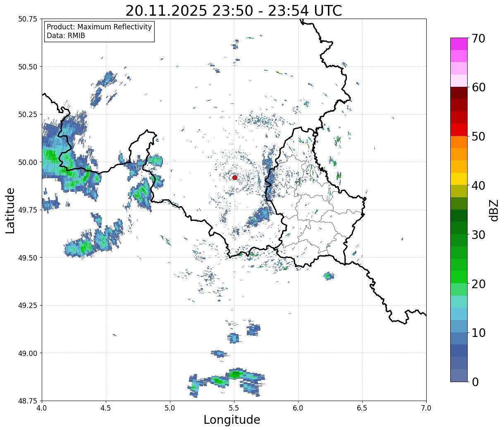Pick the magenta swatch at top of colorbar
504x430 pixels.
tap(459, 44)
